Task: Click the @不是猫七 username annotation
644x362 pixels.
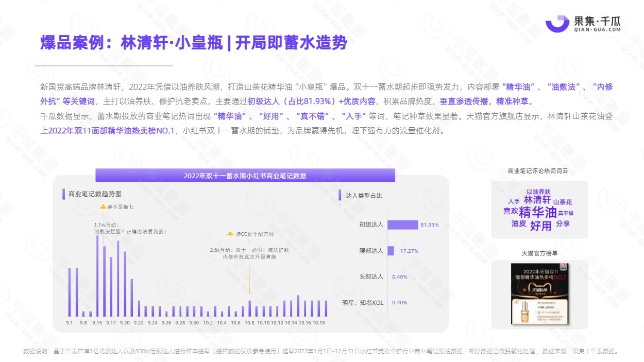Action: pos(121,207)
